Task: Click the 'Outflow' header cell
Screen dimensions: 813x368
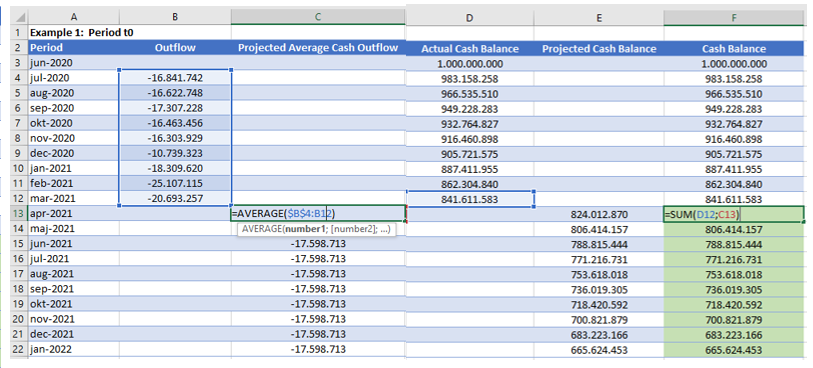Action: (x=175, y=48)
